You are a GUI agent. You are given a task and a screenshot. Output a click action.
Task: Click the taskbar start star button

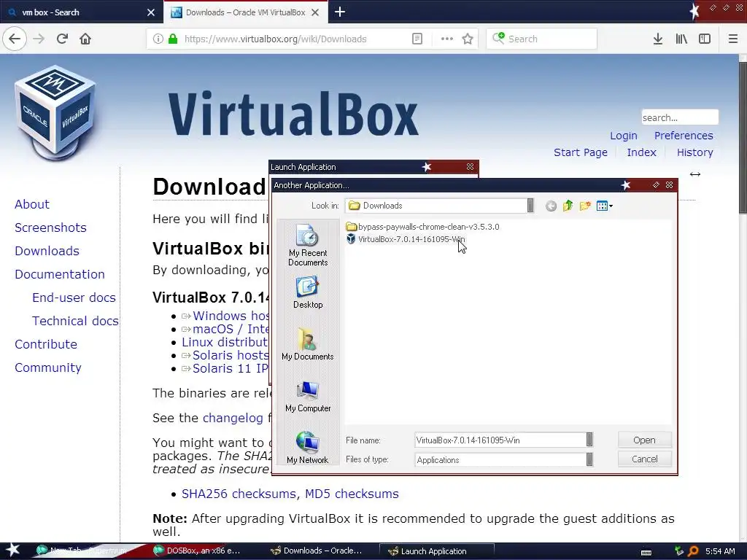pyautogui.click(x=12, y=551)
